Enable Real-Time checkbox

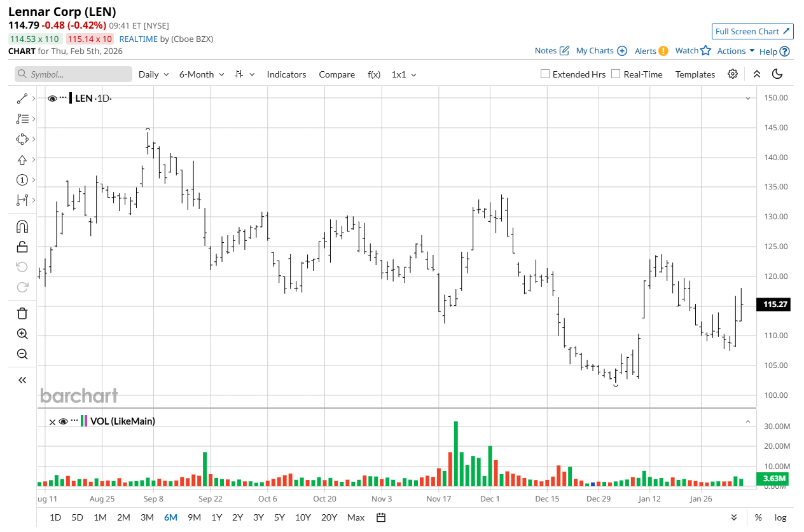616,74
